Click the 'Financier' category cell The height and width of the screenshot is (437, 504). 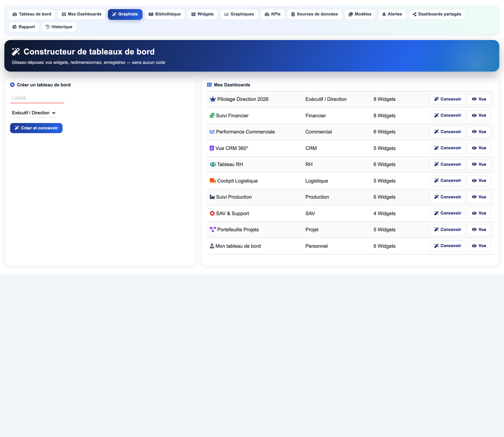pos(316,116)
